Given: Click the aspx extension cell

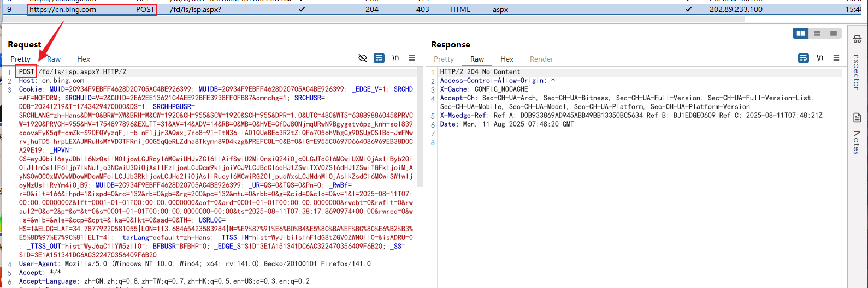Looking at the screenshot, I should [x=500, y=9].
